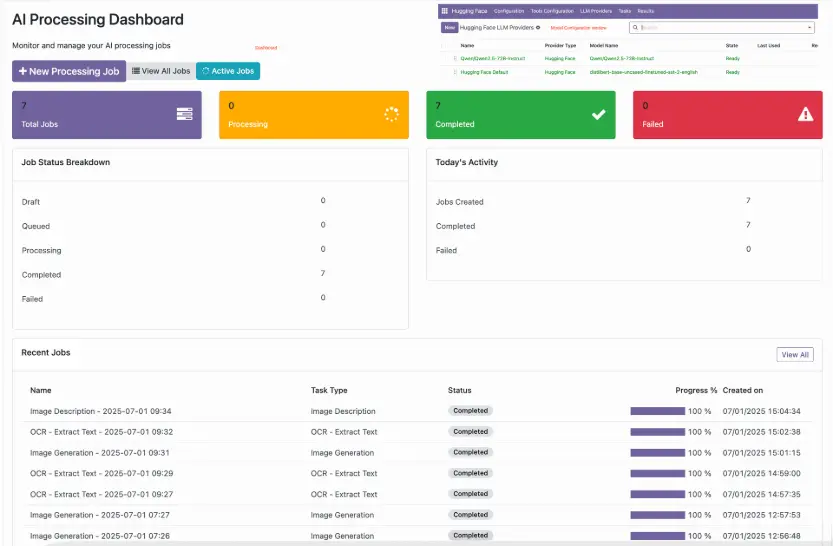The height and width of the screenshot is (546, 833).
Task: Click the checkmark icon on Completed card
Action: coord(599,114)
